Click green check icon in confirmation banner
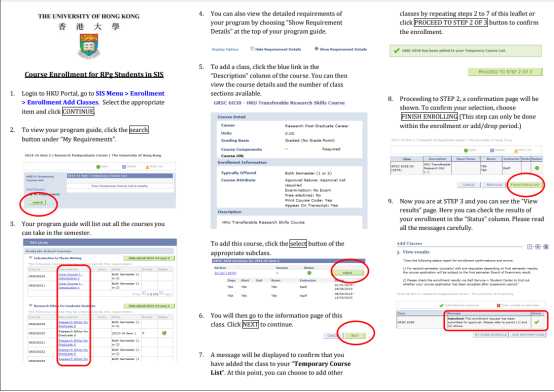 pos(396,51)
